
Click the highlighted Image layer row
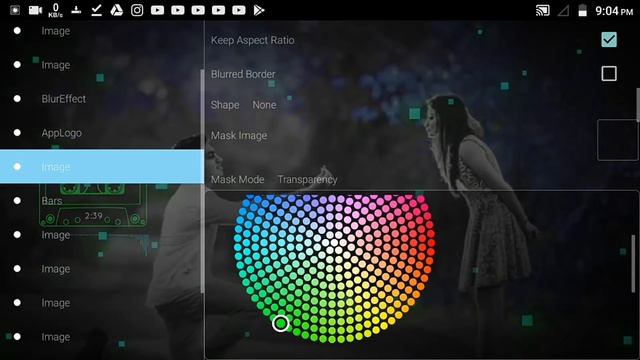pos(102,167)
